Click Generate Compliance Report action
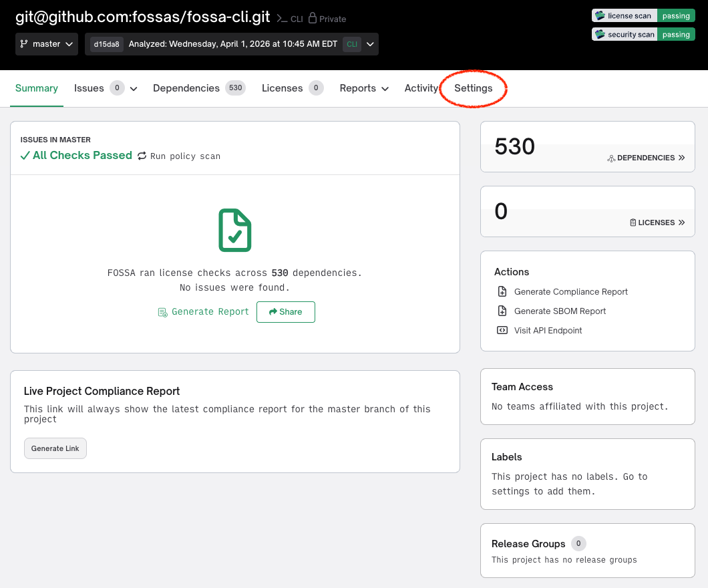Viewport: 708px width, 588px height. click(570, 292)
